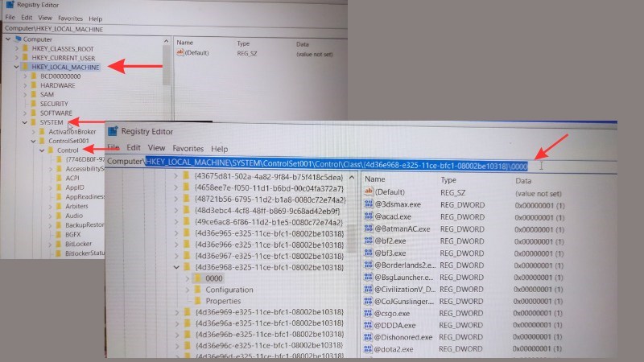Click the @acad.exe DWORD value icon
644x362 pixels.
[369, 216]
